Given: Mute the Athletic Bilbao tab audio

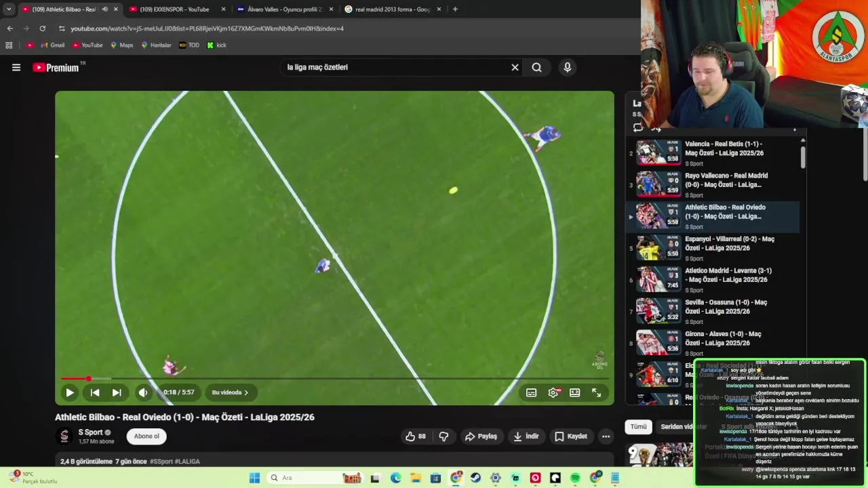Looking at the screenshot, I should [104, 9].
